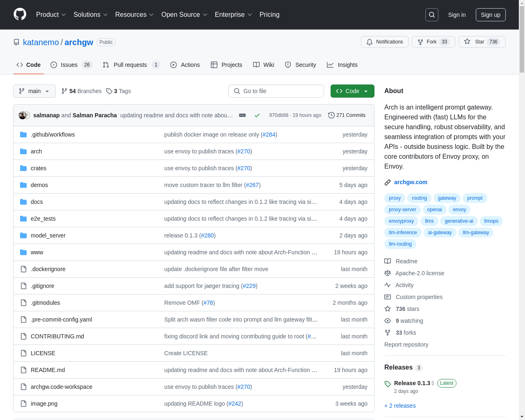Image resolution: width=525 pixels, height=420 pixels.
Task: Click the salmanap author avatar
Action: tap(23, 115)
